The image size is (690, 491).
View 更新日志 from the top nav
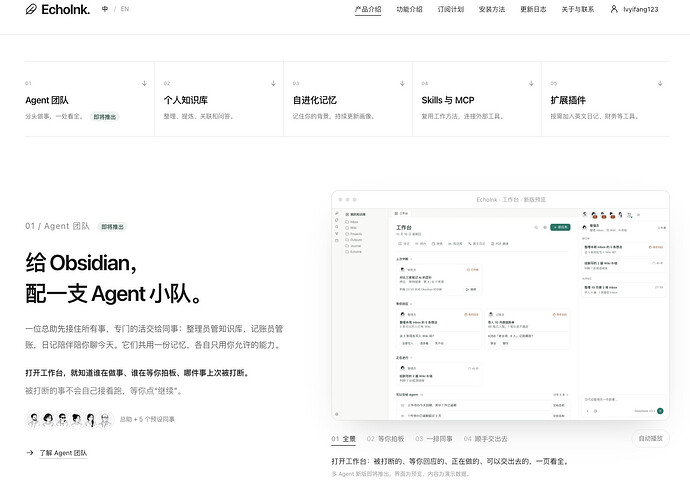point(533,9)
